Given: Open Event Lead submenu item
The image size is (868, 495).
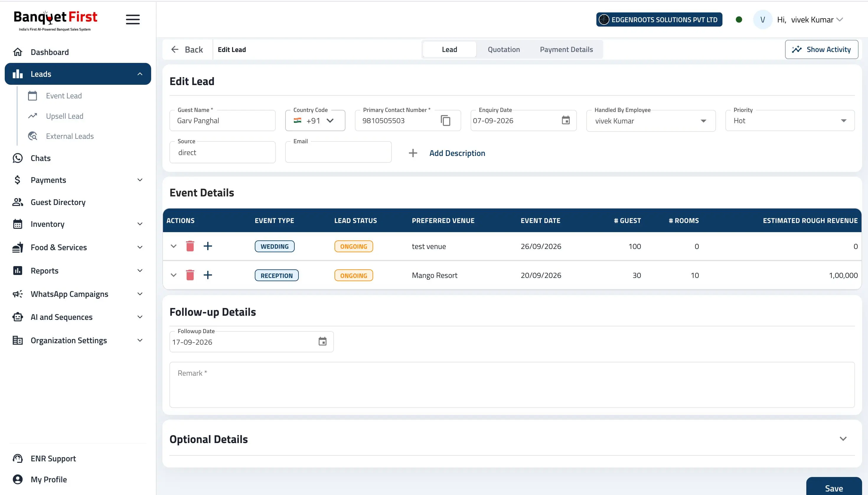Looking at the screenshot, I should point(64,96).
